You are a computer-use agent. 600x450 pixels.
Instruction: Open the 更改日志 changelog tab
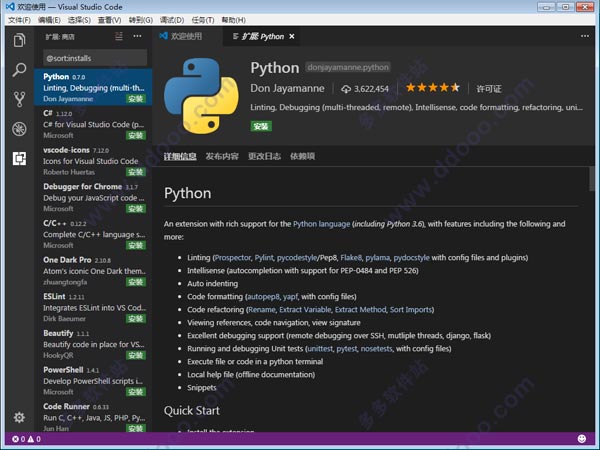point(264,156)
